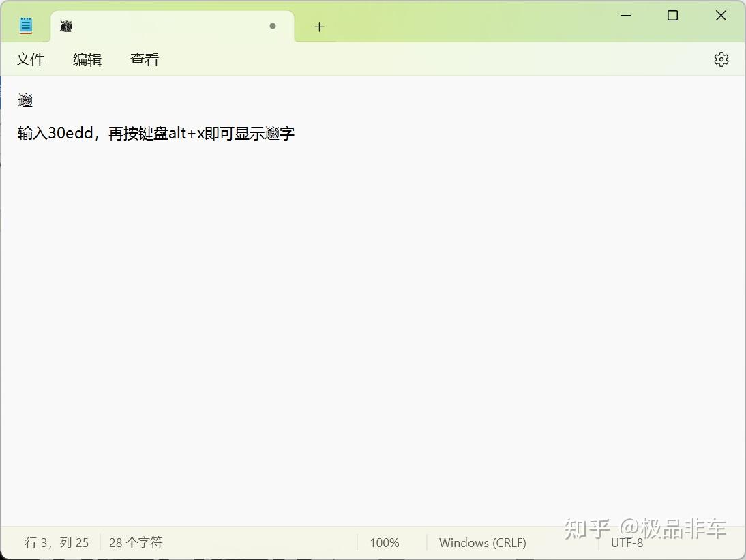
Task: Click the character count showing 28 个字符
Action: 136,542
